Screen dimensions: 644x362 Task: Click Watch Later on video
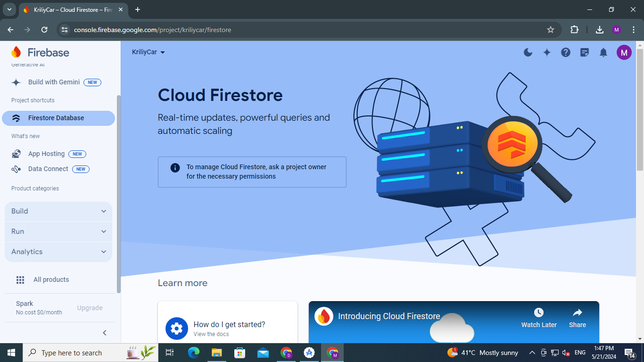pos(539,318)
